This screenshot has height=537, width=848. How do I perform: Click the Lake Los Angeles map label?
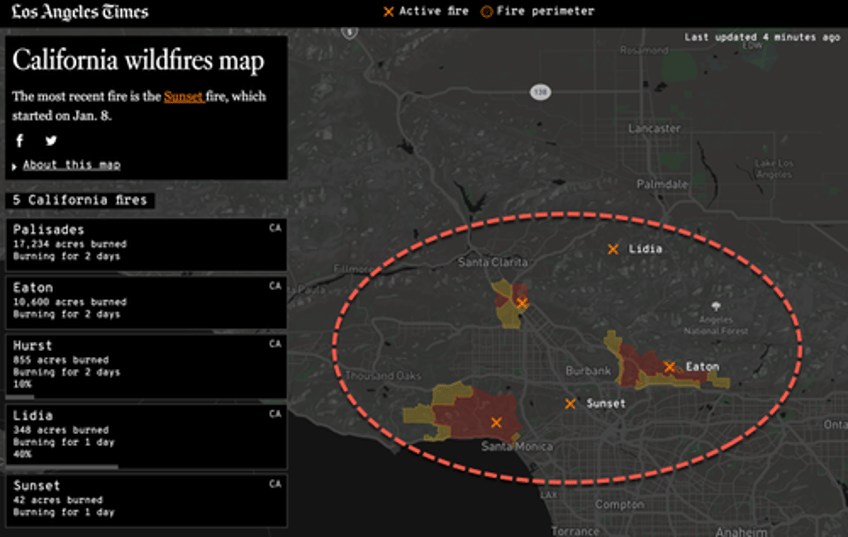tap(774, 169)
